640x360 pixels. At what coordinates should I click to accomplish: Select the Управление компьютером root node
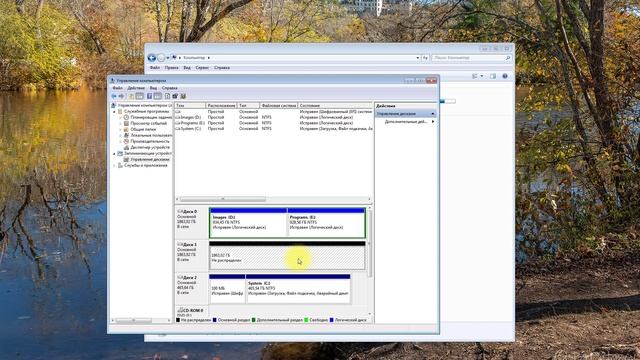[x=144, y=105]
